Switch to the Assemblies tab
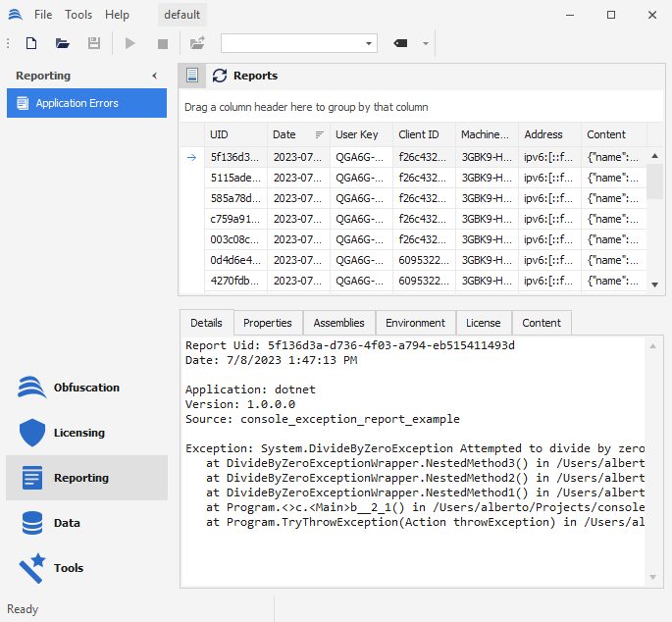 [x=338, y=323]
